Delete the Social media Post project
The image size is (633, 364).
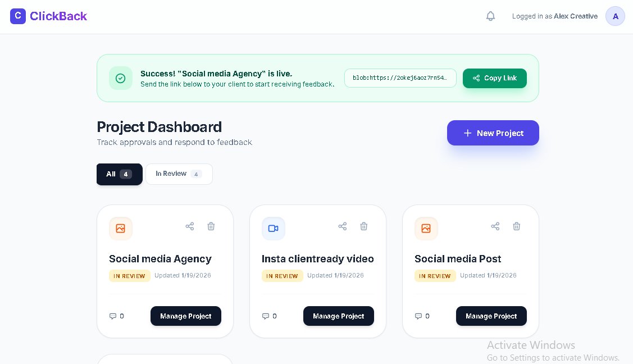point(516,226)
